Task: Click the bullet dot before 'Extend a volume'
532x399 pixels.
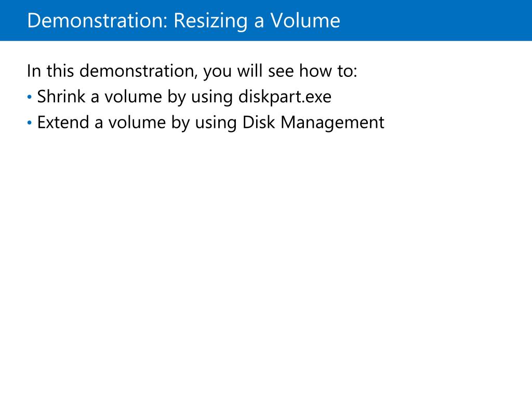Action: (x=30, y=123)
